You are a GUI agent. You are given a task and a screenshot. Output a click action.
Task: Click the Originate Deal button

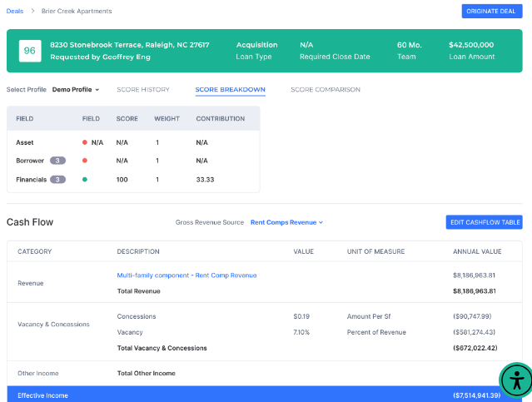pos(491,11)
